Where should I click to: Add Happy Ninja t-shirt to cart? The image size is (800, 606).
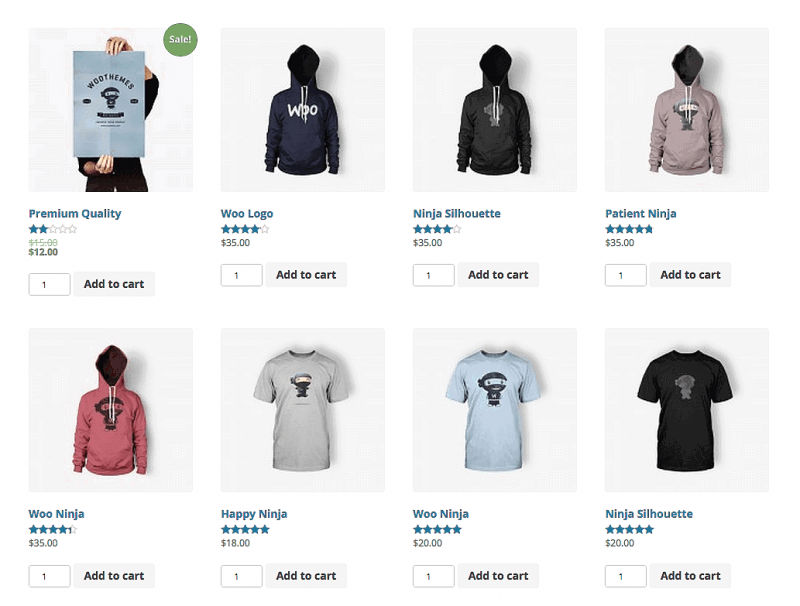pyautogui.click(x=306, y=576)
